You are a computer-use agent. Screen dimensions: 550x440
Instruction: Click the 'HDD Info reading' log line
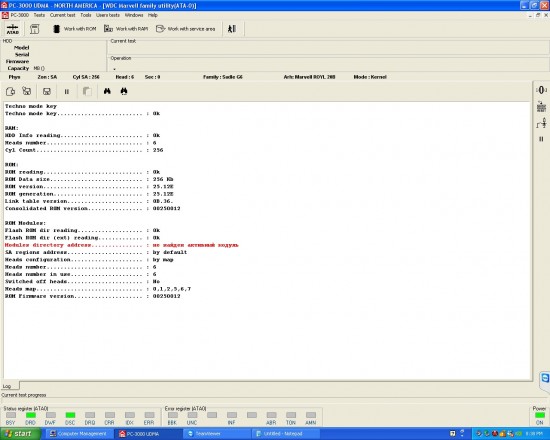(x=82, y=135)
